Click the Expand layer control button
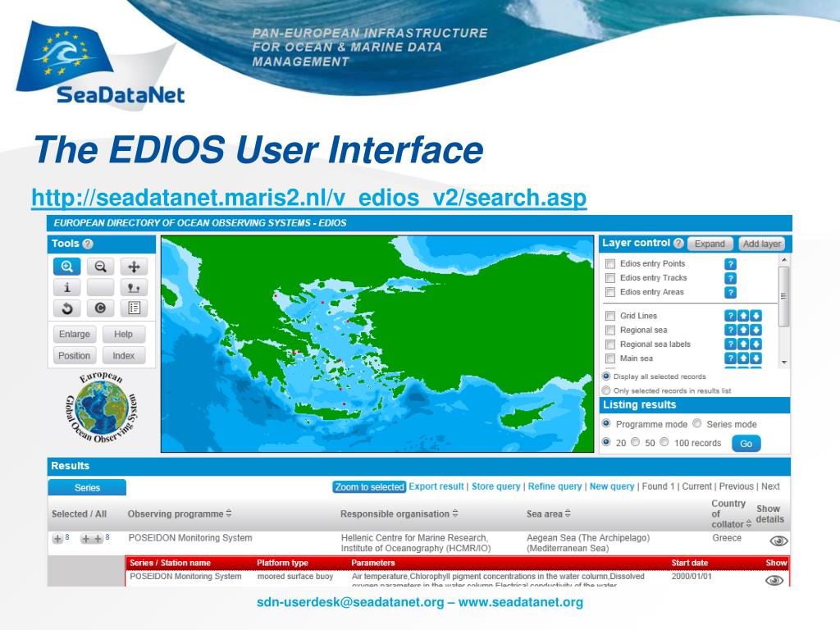The width and height of the screenshot is (840, 630). tap(710, 244)
